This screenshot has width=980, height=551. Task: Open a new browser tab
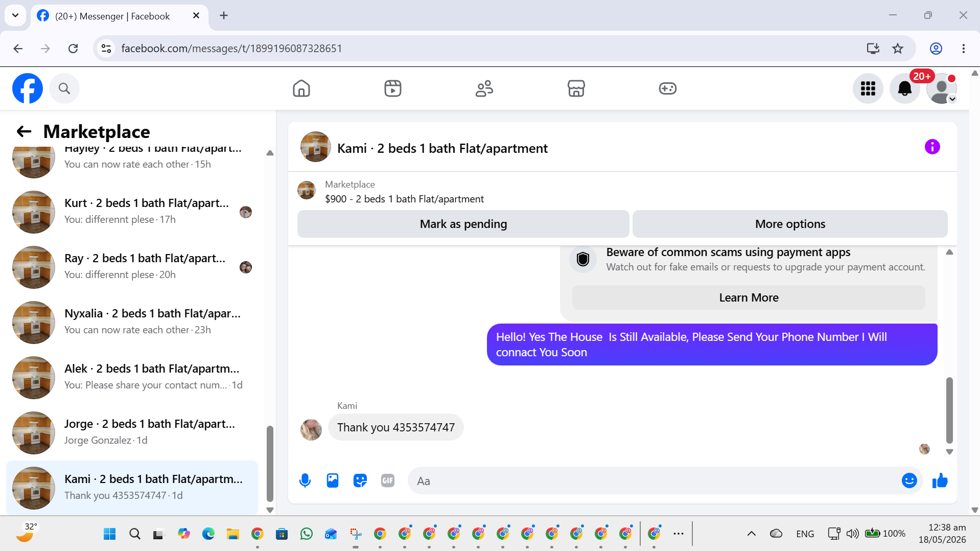[224, 15]
